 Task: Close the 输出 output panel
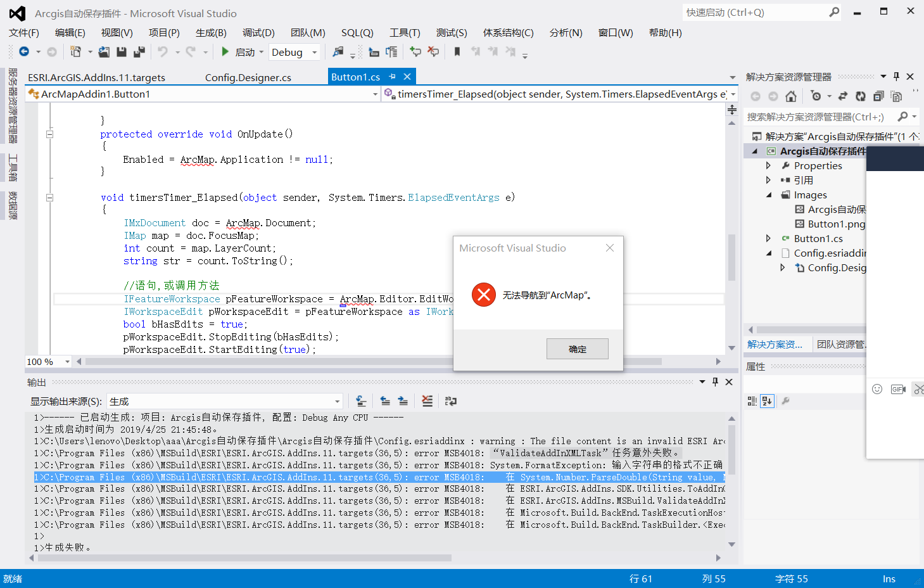click(729, 382)
